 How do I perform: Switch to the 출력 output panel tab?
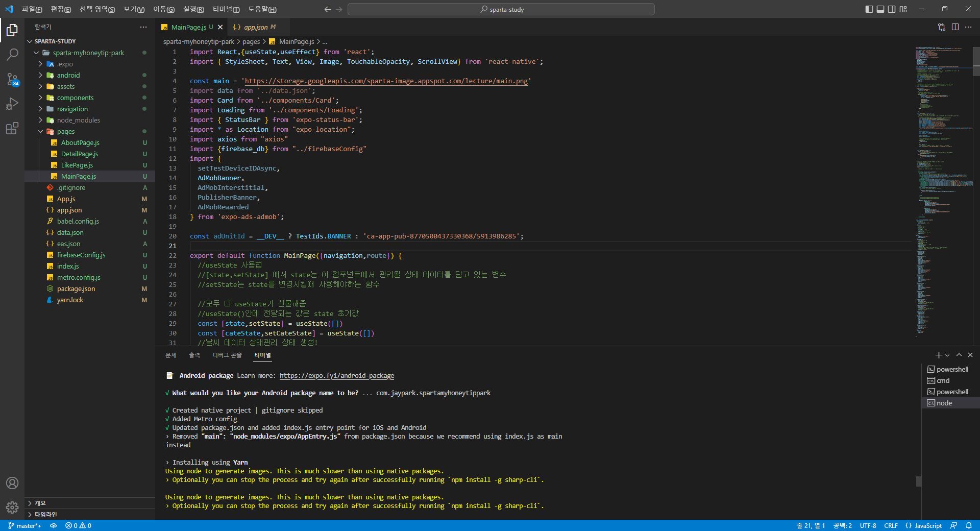194,355
